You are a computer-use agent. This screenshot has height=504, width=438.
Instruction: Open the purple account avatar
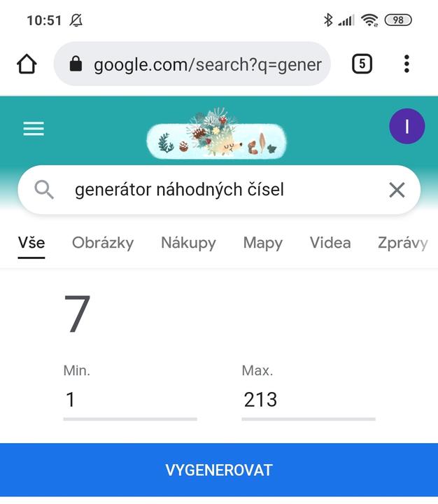[407, 127]
